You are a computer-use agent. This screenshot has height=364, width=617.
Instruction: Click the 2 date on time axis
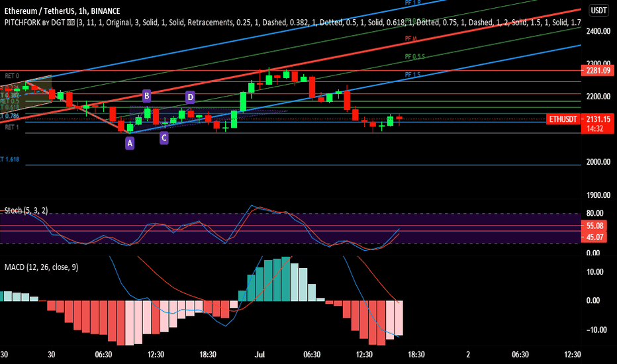(x=468, y=355)
